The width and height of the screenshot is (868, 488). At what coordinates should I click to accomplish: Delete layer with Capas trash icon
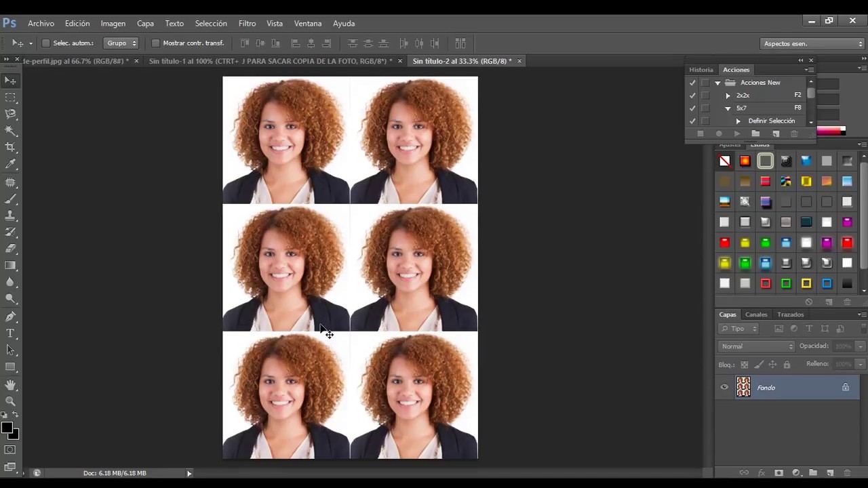point(847,472)
